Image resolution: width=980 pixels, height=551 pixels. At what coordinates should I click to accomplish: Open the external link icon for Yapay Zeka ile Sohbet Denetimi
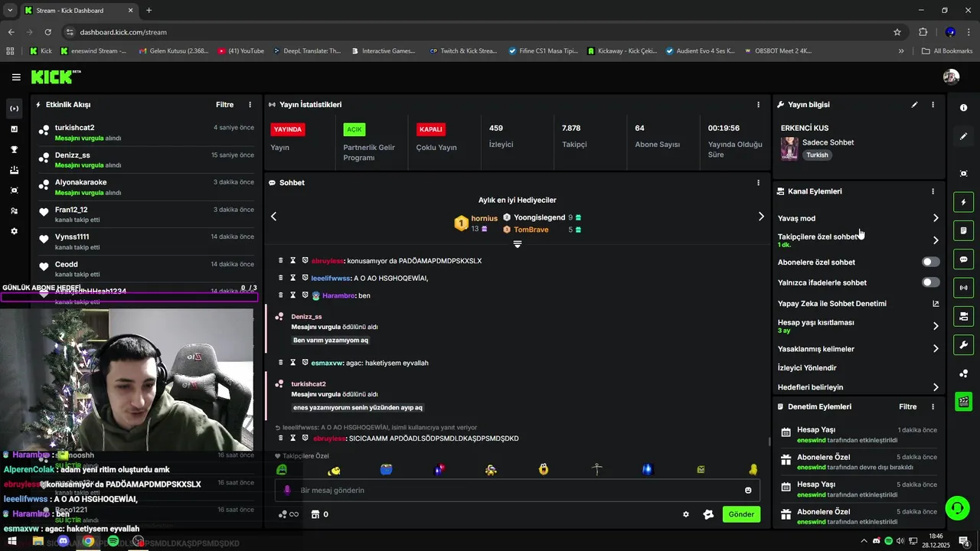pyautogui.click(x=936, y=304)
